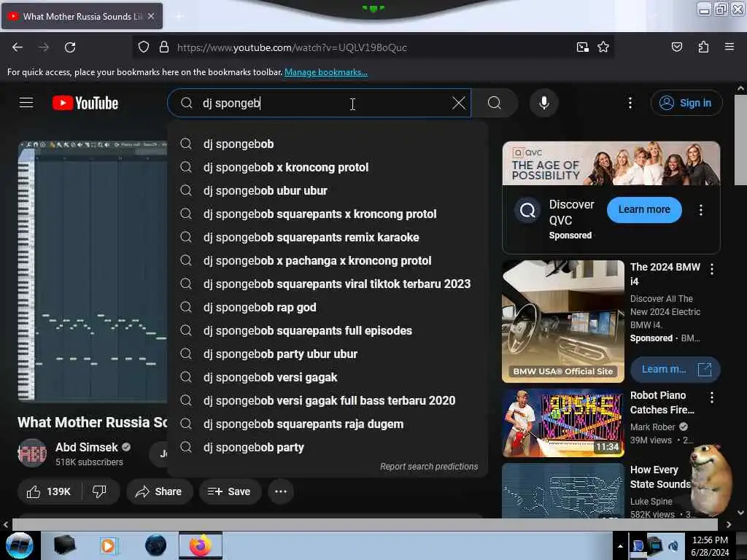Image resolution: width=747 pixels, height=560 pixels.
Task: Pick suggestion "dj spongebob rap god"
Action: 328,307
